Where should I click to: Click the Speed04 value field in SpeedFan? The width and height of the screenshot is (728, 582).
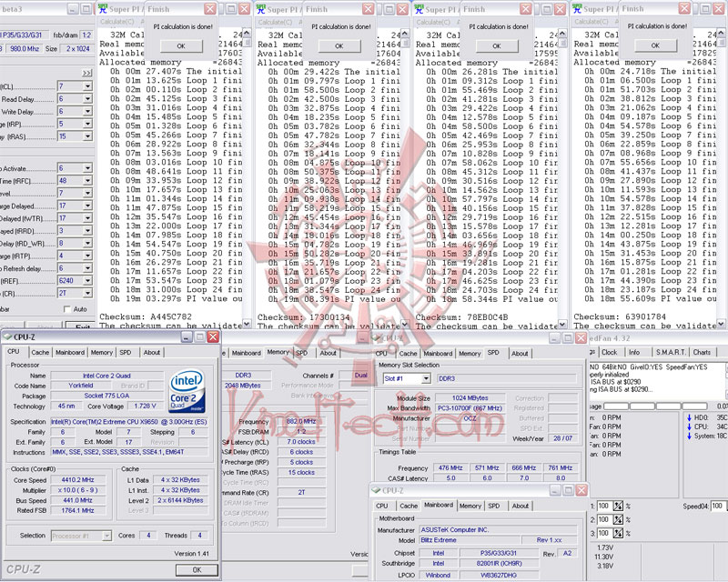pyautogui.click(x=719, y=506)
